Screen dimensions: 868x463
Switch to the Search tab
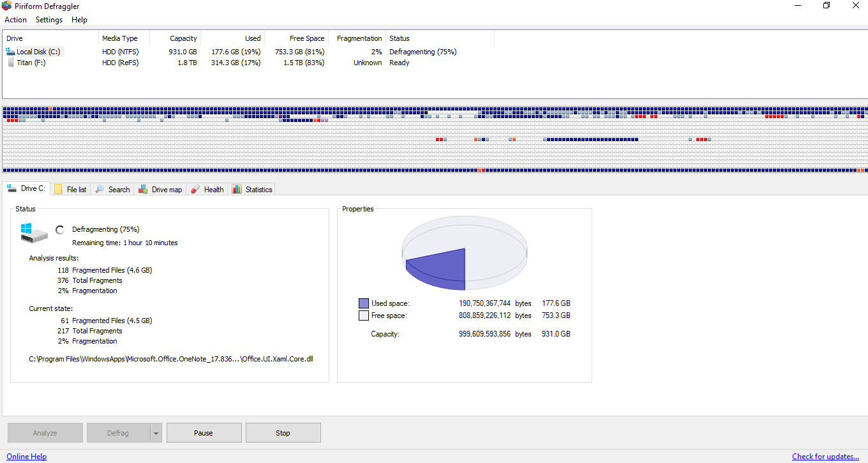(112, 190)
